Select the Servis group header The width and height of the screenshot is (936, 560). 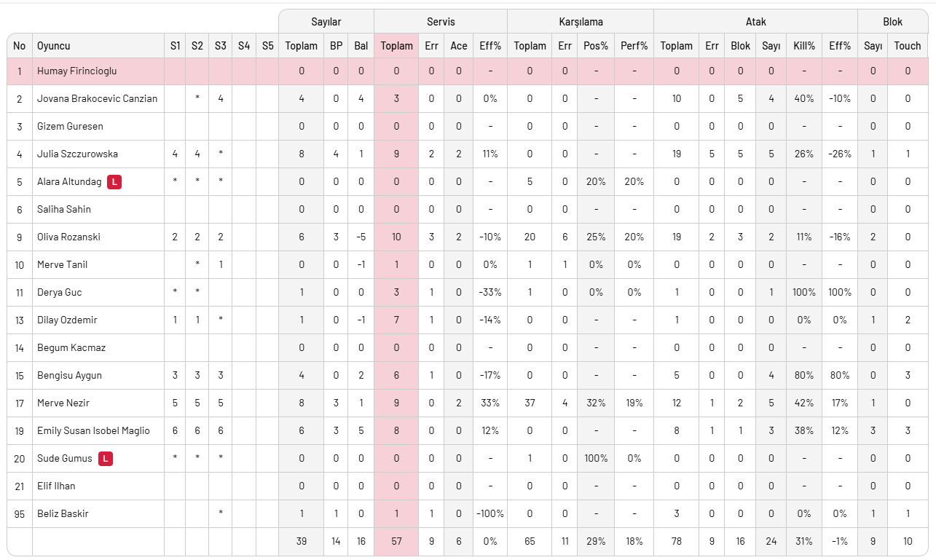[441, 22]
